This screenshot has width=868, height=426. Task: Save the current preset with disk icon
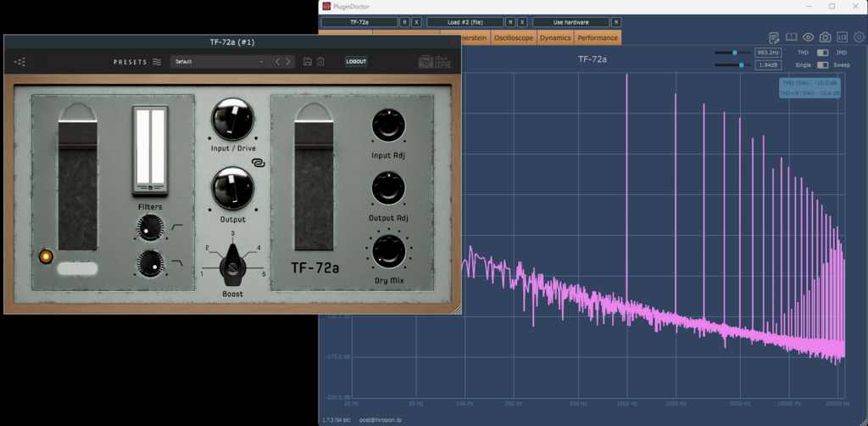click(308, 61)
